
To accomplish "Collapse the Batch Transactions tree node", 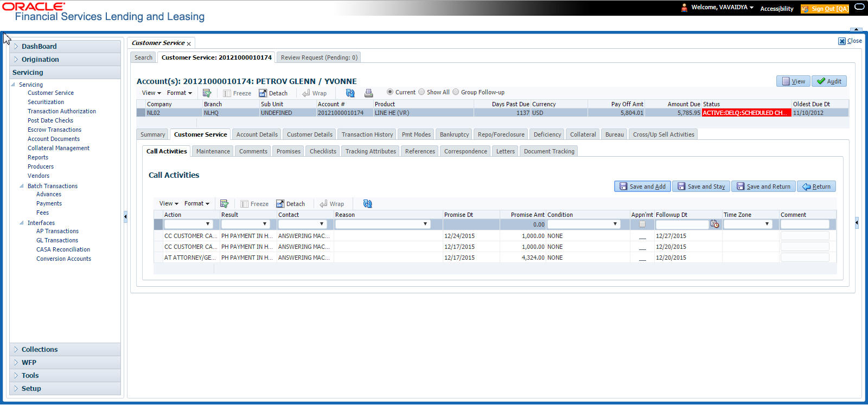I will (22, 186).
